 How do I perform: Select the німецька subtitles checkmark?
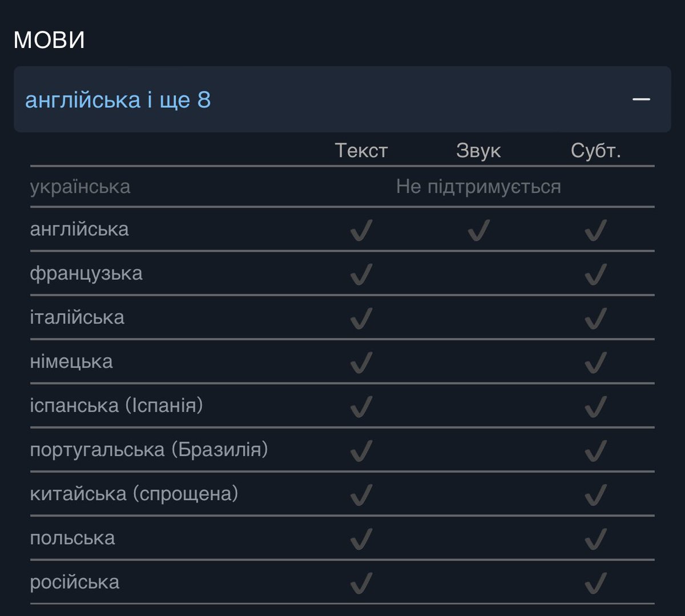click(x=595, y=363)
